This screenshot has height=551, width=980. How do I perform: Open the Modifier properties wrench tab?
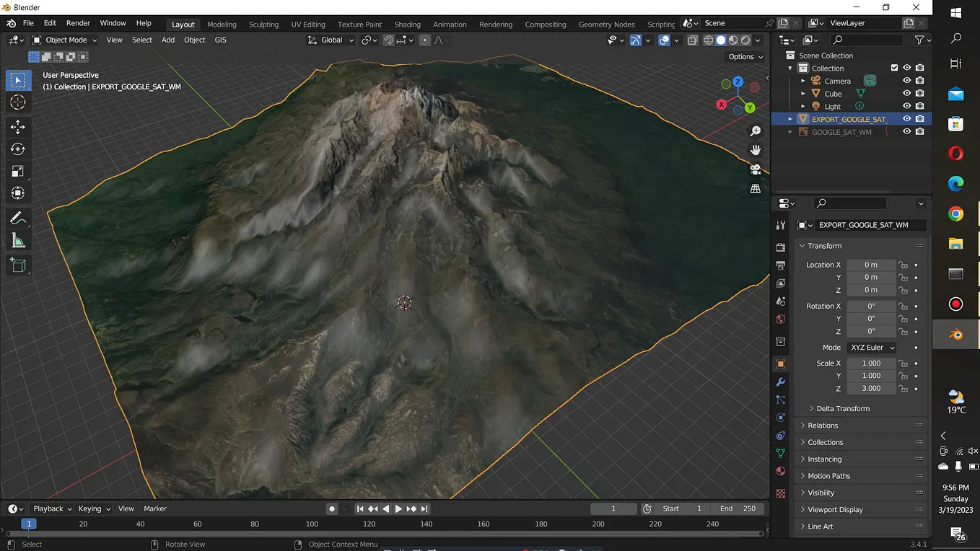pos(780,382)
